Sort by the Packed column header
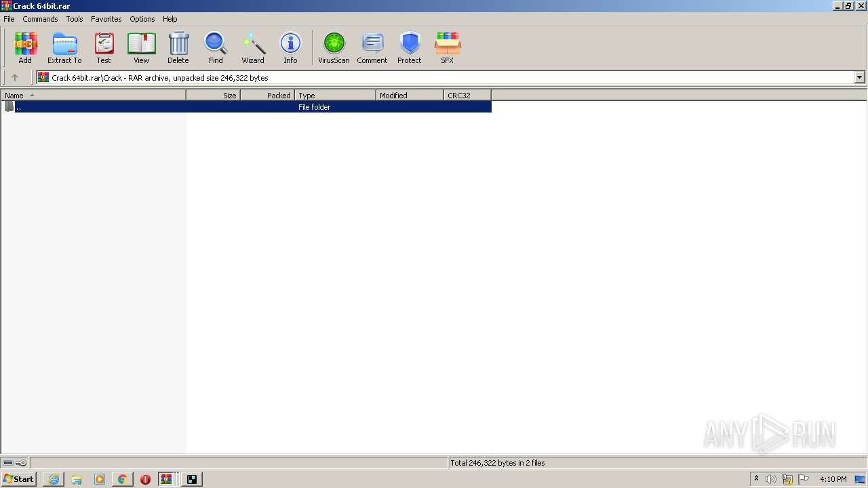 coord(268,96)
